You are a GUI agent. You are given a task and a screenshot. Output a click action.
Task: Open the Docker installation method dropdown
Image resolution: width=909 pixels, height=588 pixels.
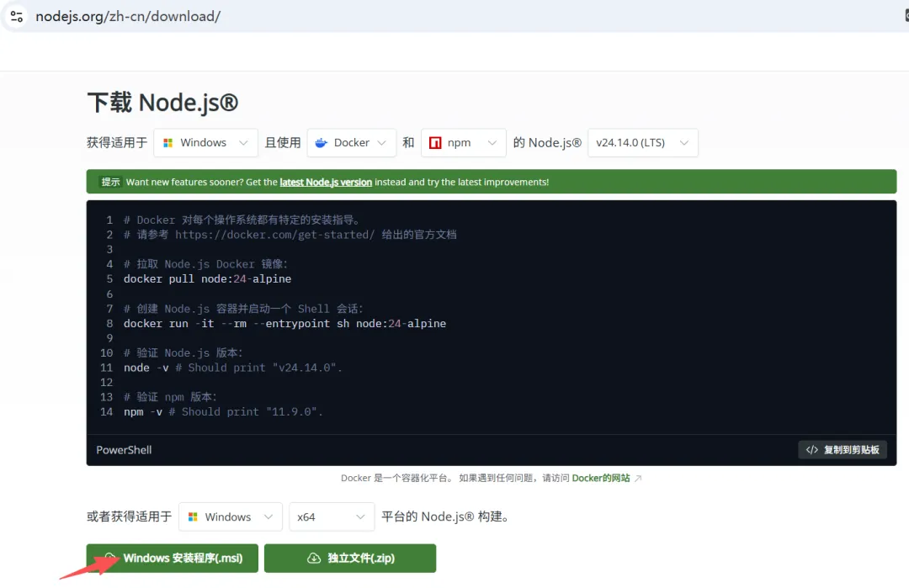(351, 142)
